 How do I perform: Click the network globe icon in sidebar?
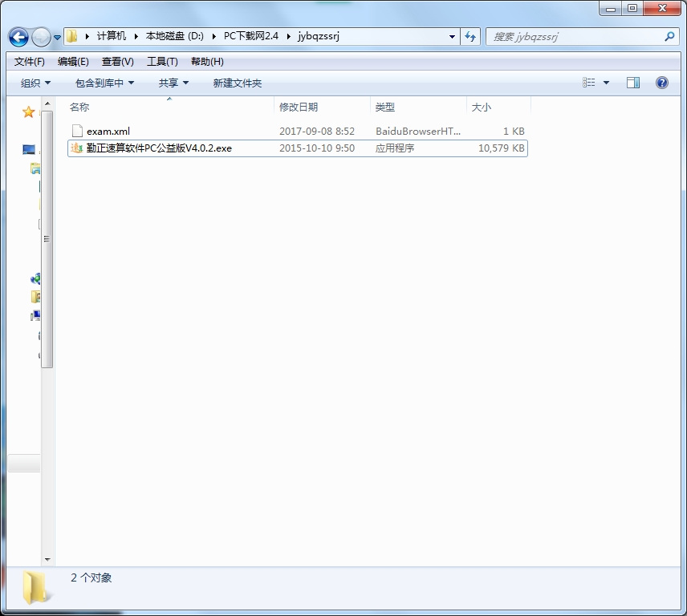click(35, 278)
